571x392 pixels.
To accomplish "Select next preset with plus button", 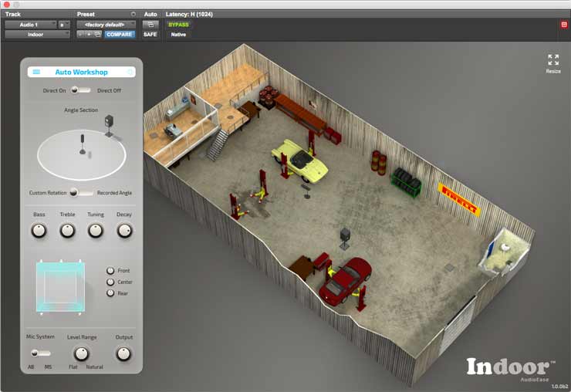I will point(89,34).
